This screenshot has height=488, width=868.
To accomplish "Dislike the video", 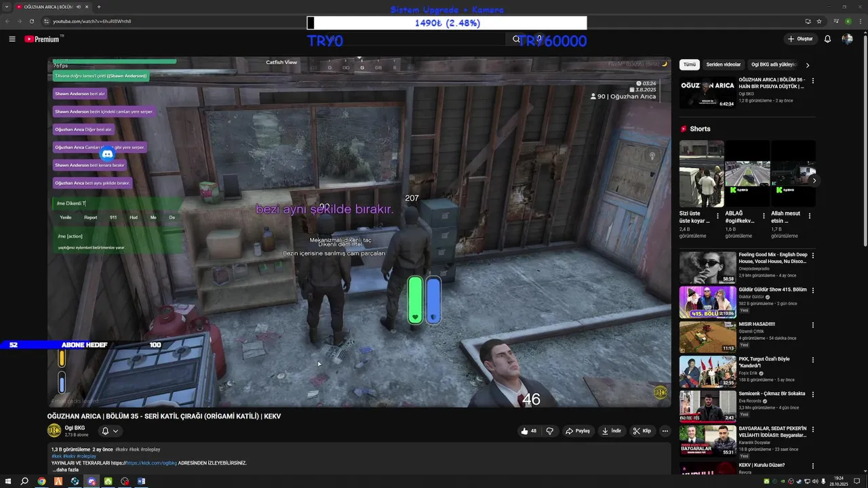I will click(x=550, y=431).
